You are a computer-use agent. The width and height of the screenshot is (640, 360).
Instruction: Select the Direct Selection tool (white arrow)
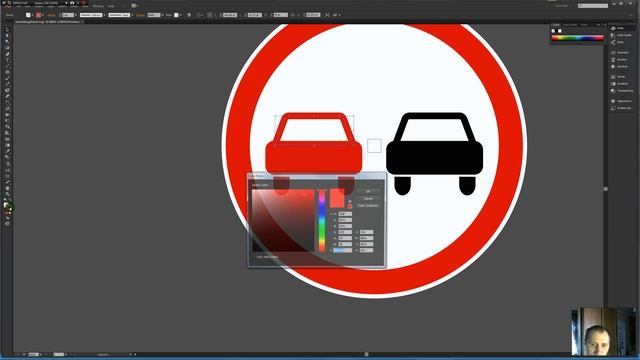click(x=7, y=36)
